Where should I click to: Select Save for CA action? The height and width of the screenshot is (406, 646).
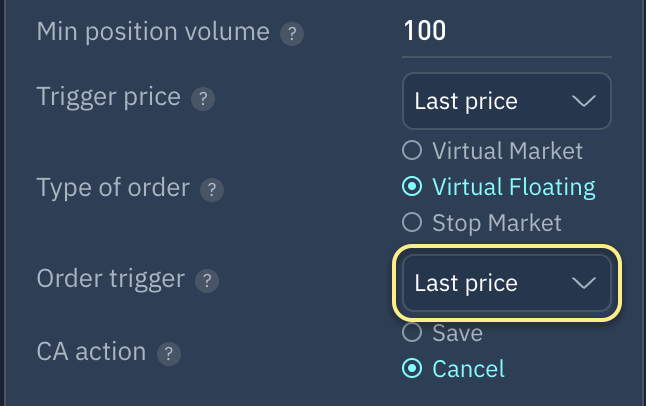pos(411,333)
